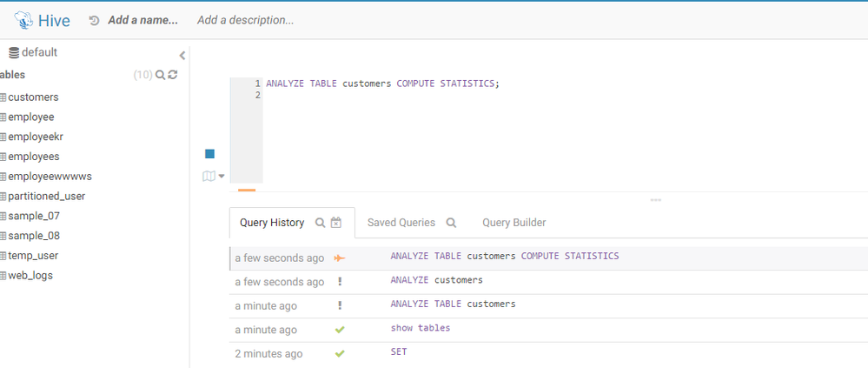Search within Query History
The width and height of the screenshot is (868, 368).
pos(320,223)
